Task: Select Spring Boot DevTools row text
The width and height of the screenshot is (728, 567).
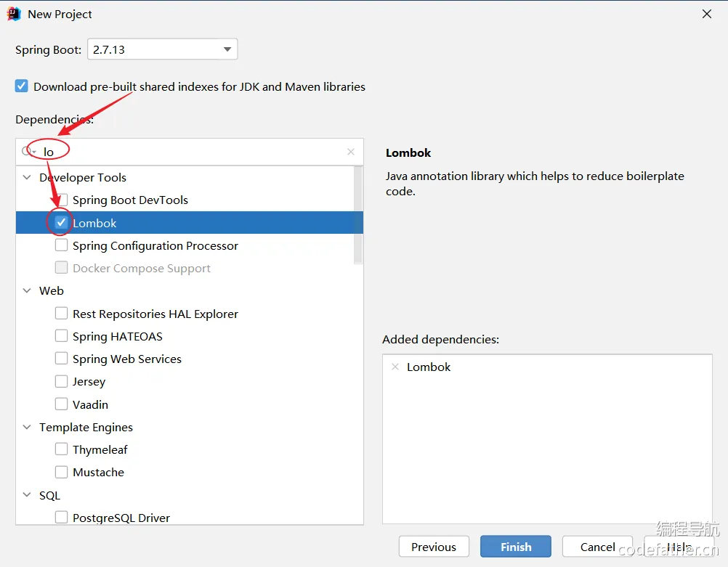Action: [x=131, y=200]
